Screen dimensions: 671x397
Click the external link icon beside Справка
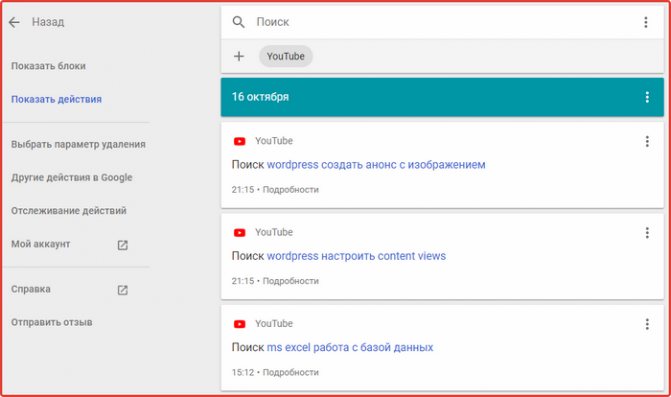tap(122, 290)
